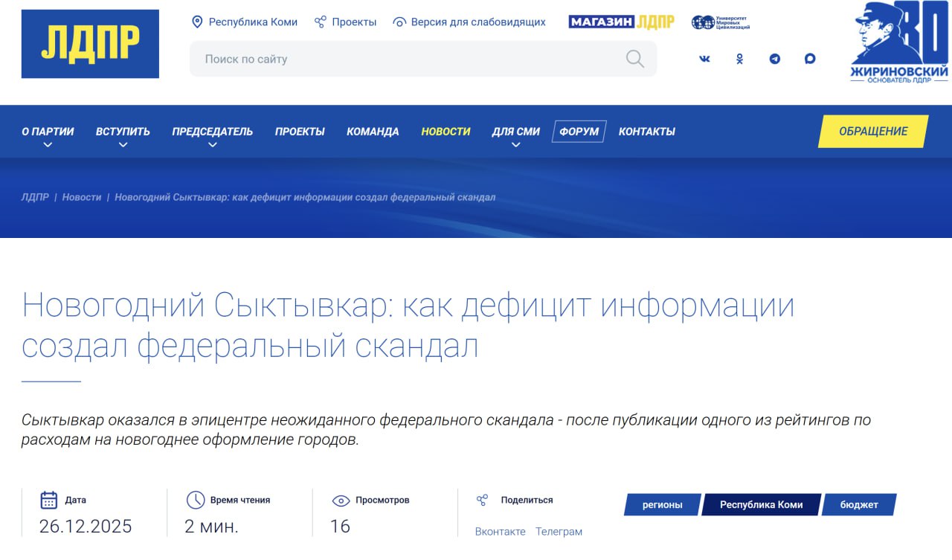This screenshot has height=560, width=952.
Task: Toggle Версия для слабовидящих accessibility mode
Action: [x=469, y=22]
